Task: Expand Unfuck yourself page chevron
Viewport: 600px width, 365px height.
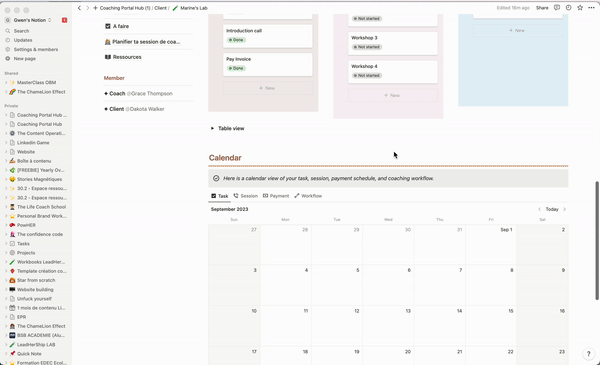Action: [x=6, y=299]
